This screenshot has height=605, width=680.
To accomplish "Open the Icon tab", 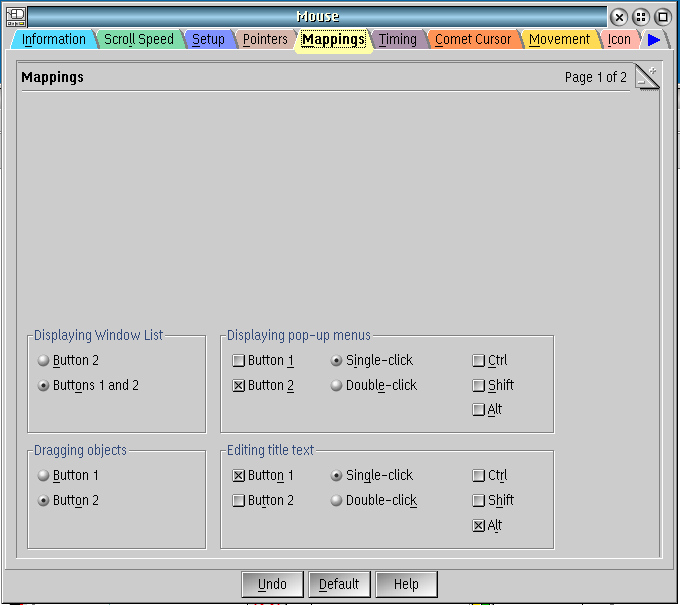I will pyautogui.click(x=619, y=39).
